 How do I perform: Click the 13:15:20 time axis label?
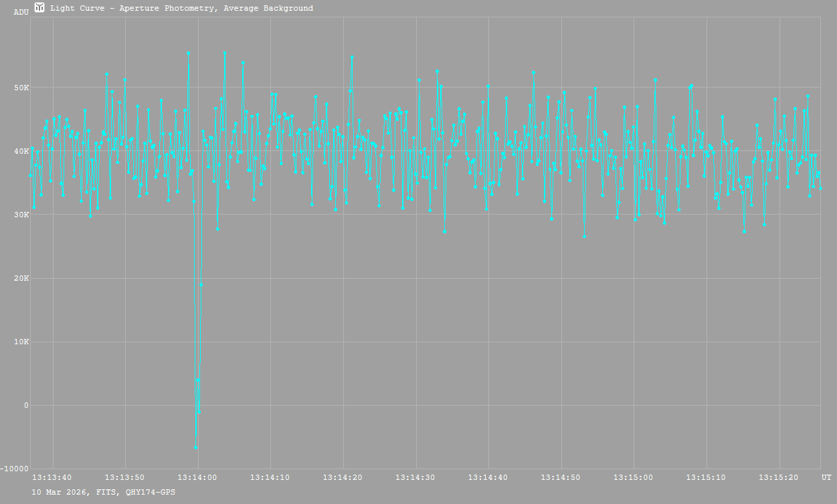[779, 477]
